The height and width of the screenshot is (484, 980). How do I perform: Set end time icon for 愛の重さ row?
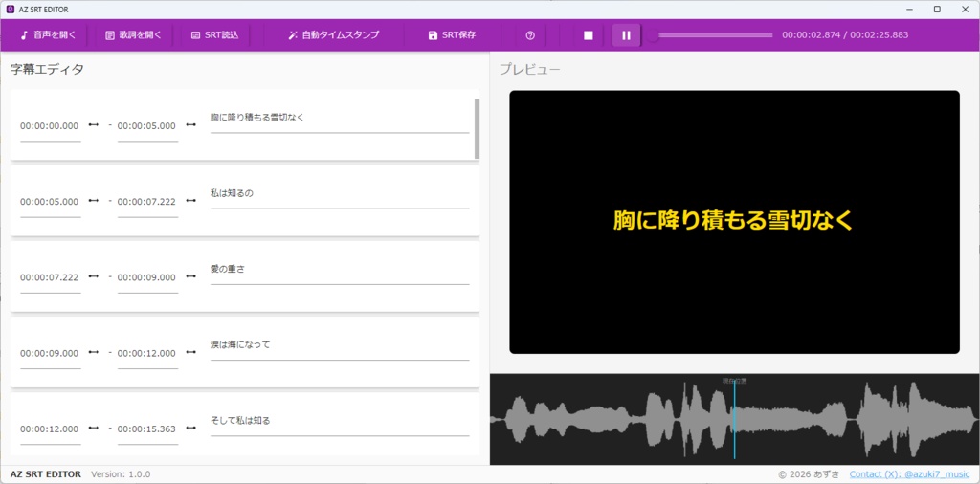(190, 276)
